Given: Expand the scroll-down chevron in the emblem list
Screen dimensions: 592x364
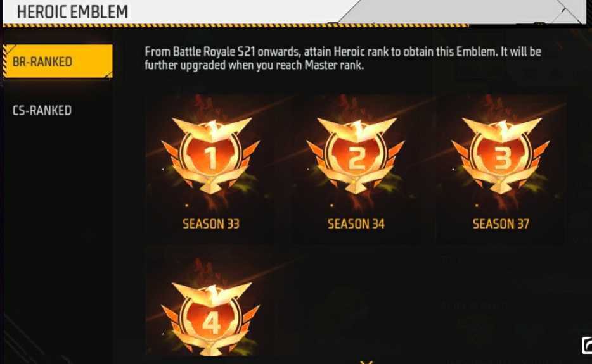Looking at the screenshot, I should 366,361.
